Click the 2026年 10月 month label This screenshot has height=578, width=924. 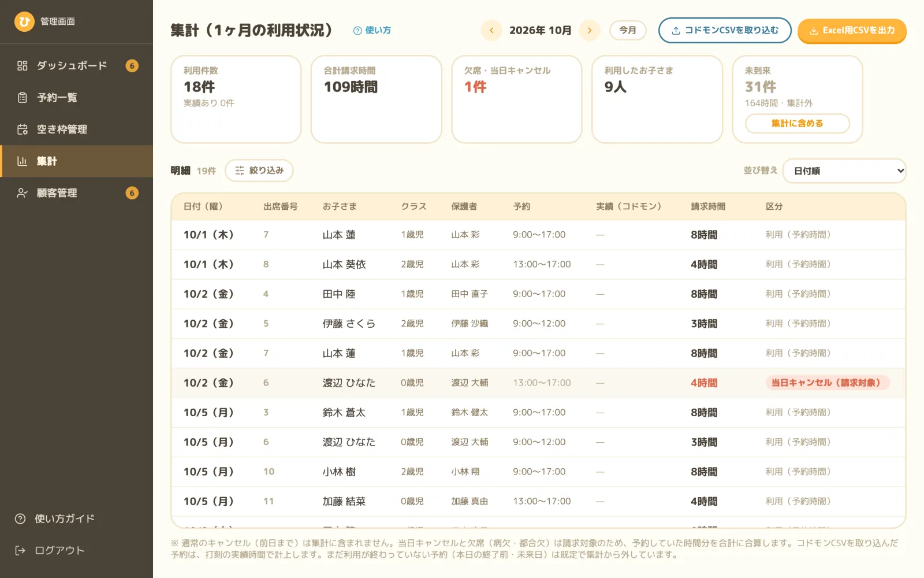pos(540,30)
